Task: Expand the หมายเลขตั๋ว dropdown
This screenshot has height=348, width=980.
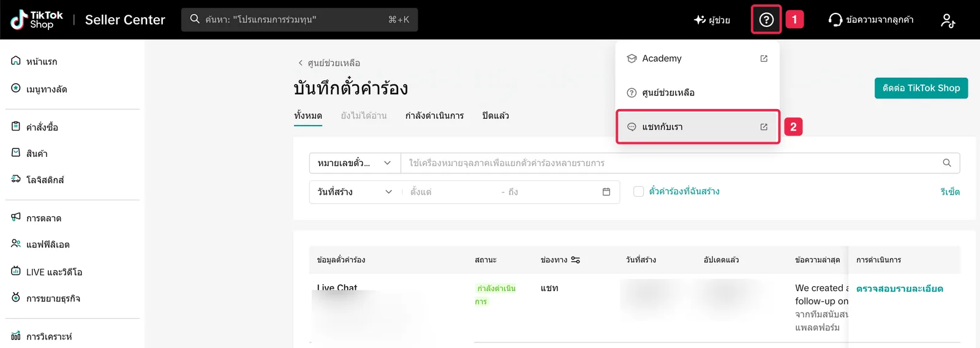Action: pos(354,163)
